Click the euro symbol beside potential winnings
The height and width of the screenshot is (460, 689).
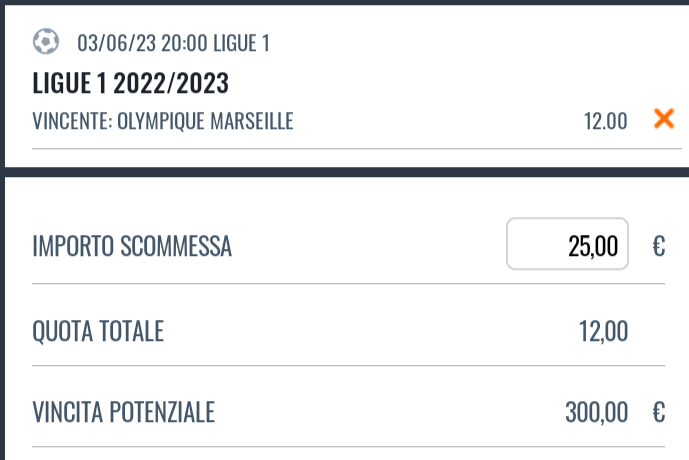[659, 413]
